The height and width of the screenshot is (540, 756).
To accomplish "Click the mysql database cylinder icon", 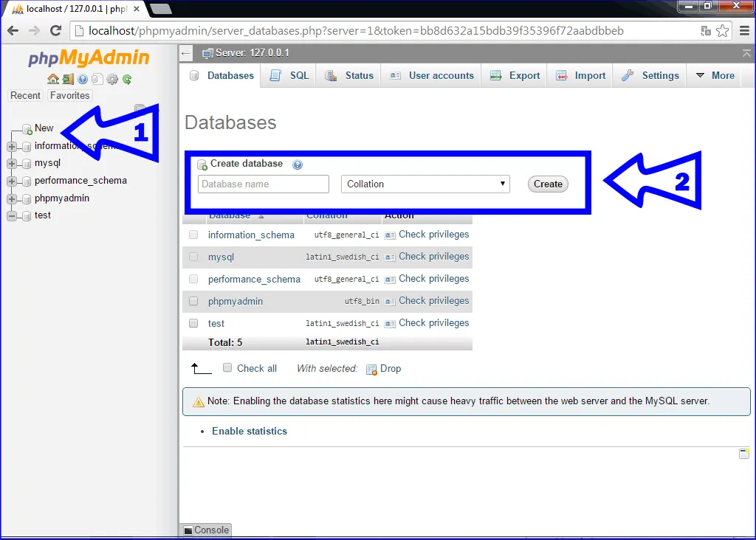I will coord(27,164).
